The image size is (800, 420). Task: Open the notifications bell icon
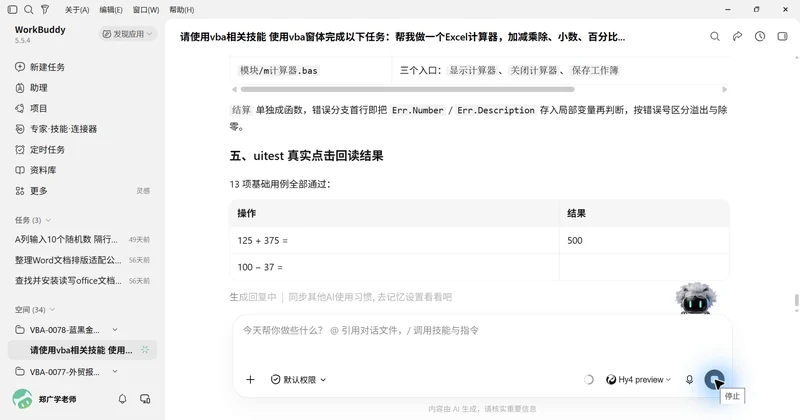[122, 399]
